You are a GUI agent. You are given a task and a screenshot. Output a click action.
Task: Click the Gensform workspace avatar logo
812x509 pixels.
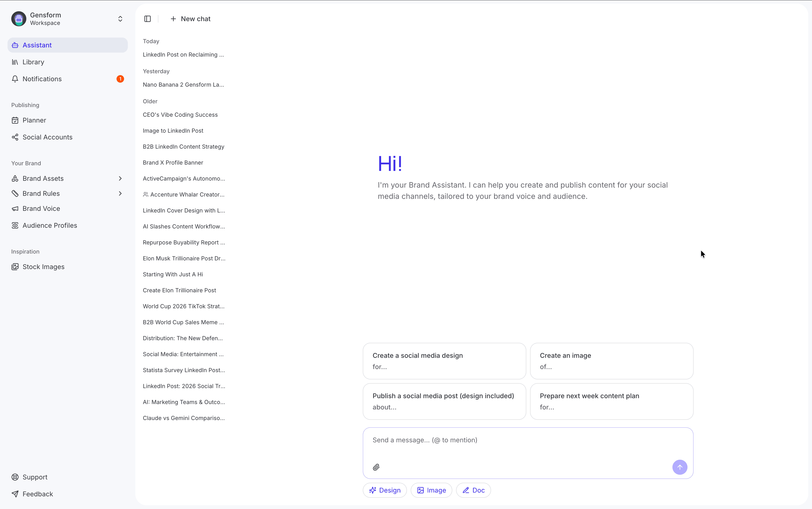click(x=19, y=19)
